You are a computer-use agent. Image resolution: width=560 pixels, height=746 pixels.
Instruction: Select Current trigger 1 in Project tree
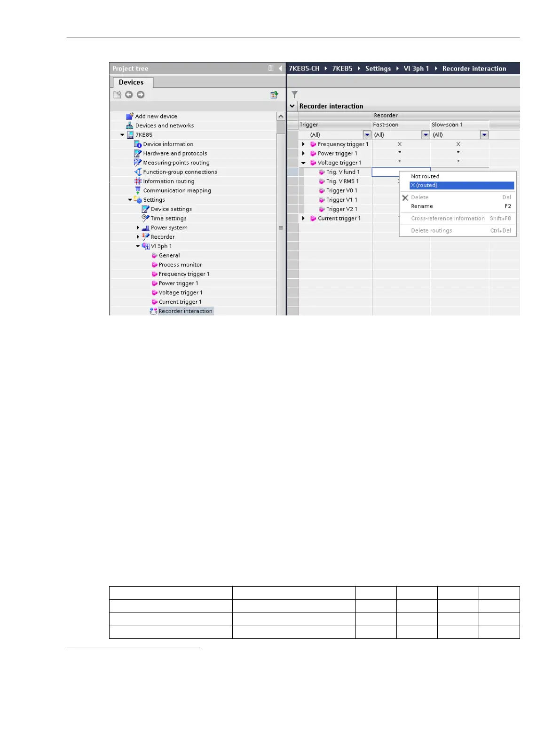(180, 302)
